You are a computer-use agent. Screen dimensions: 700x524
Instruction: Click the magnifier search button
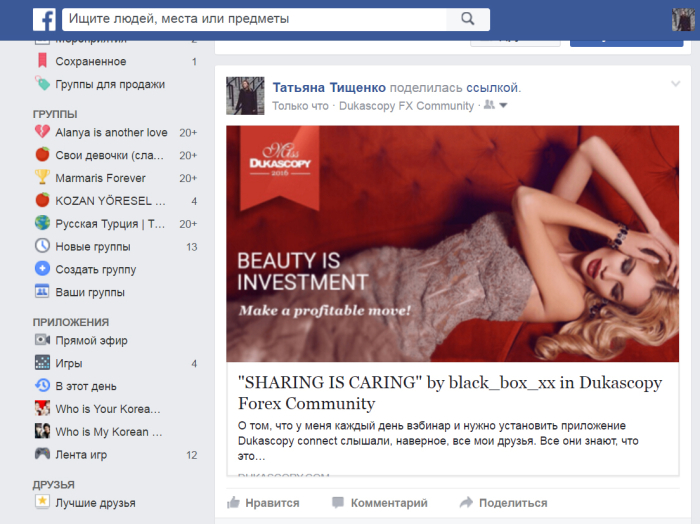pos(467,19)
